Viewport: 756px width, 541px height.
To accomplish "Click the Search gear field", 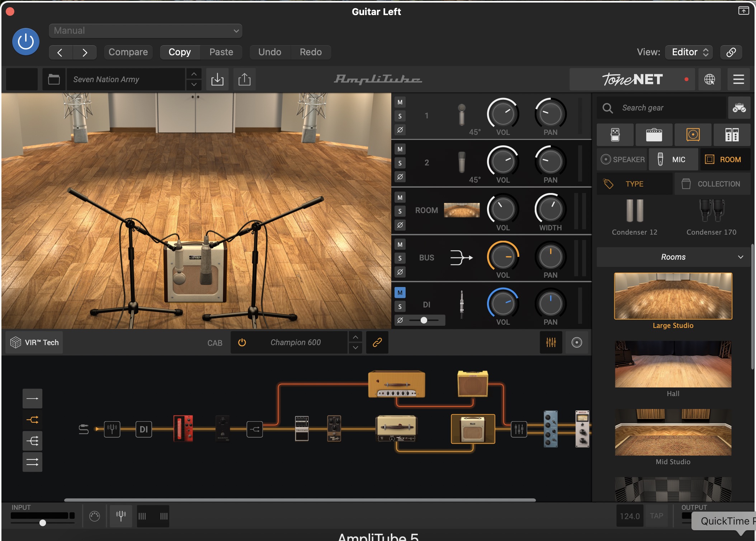I will (x=661, y=108).
